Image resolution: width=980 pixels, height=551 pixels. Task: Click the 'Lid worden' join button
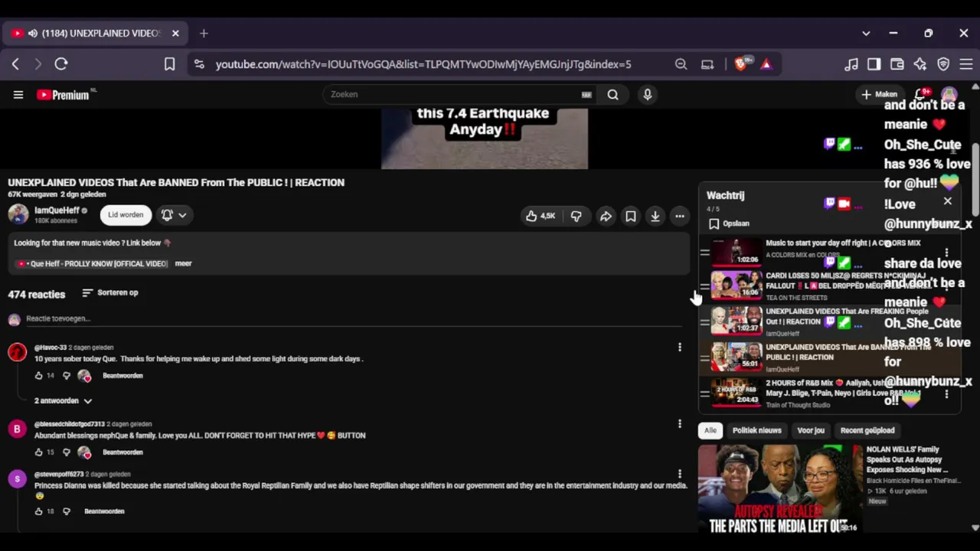126,215
